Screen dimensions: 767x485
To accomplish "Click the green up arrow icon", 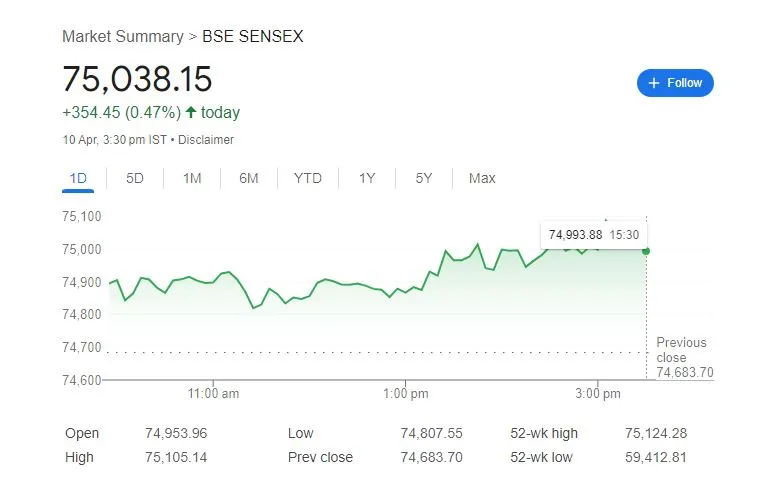I will pos(191,113).
